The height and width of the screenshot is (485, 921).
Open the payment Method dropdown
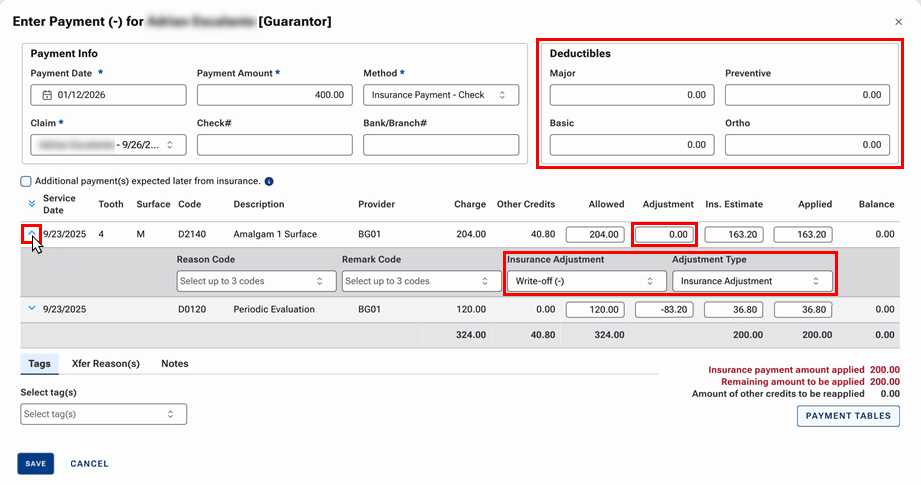pos(440,95)
